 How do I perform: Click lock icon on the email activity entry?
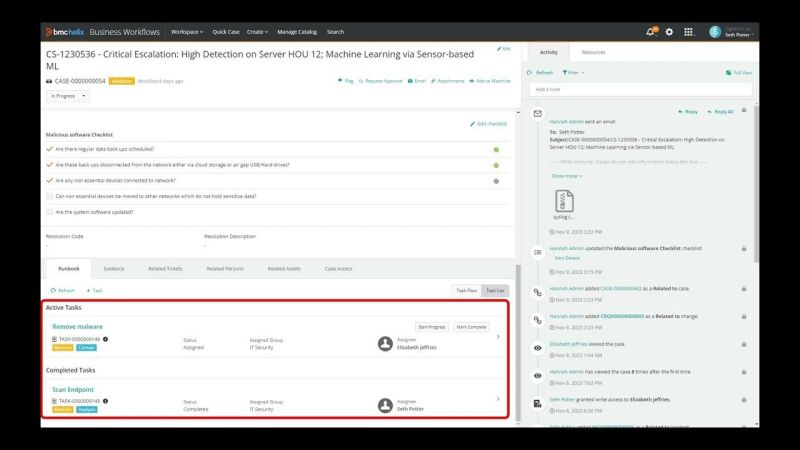click(x=744, y=110)
